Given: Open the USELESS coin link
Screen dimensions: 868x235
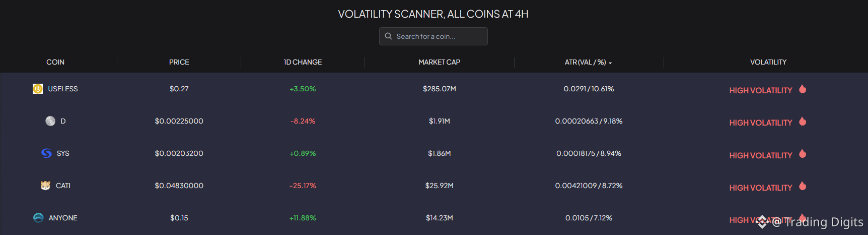Looking at the screenshot, I should point(63,89).
